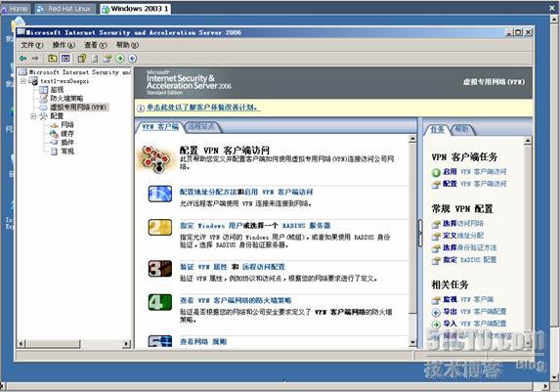Click the step 3 brown numbered icon

(160, 269)
